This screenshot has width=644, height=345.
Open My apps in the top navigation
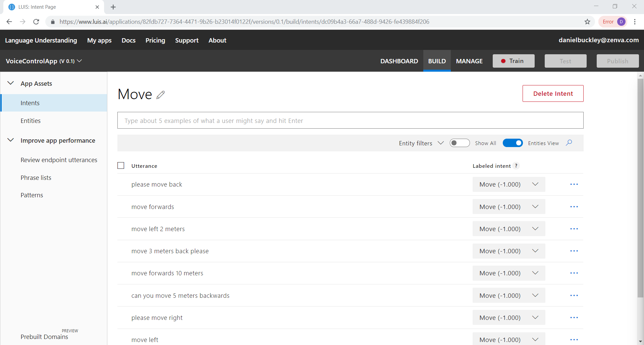pyautogui.click(x=99, y=40)
